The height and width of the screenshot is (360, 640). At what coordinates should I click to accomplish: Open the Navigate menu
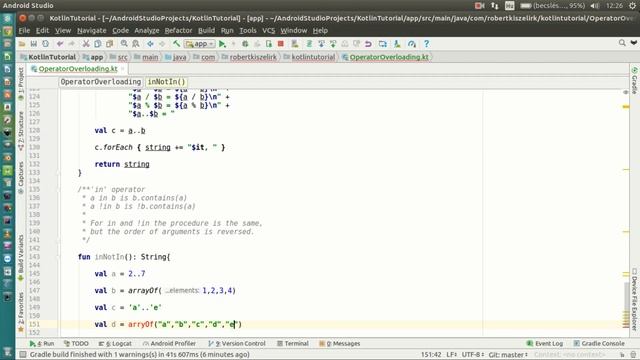[x=91, y=31]
